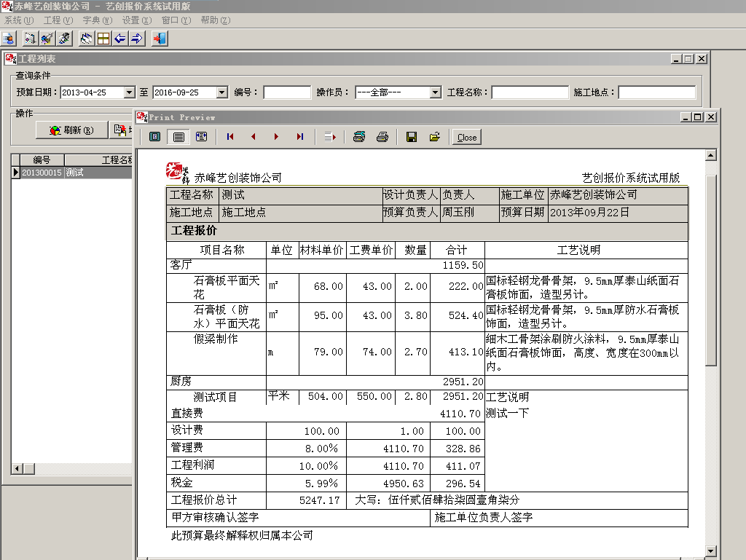Viewport: 746px width, 560px height.
Task: Go to next page in print preview
Action: (x=277, y=137)
